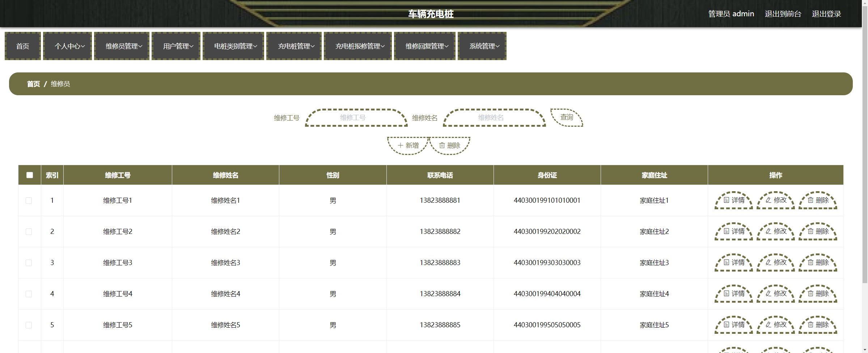Click the 详情 document icon for row 4
The image size is (868, 353).
727,294
